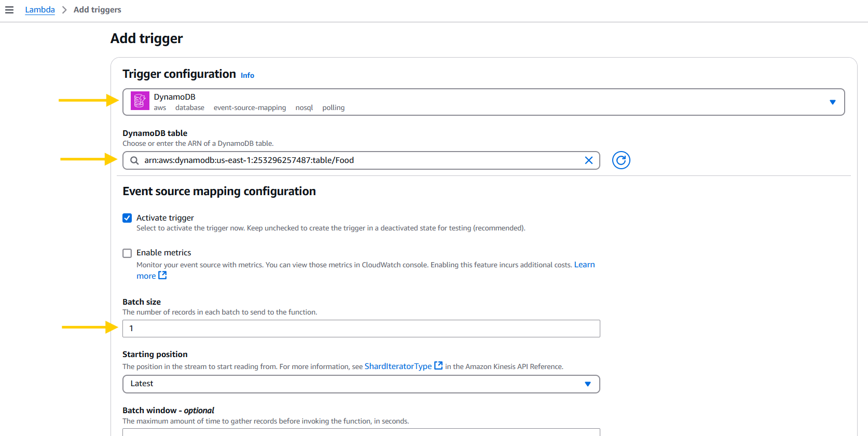Open the Starting position Latest dropdown

(x=361, y=384)
